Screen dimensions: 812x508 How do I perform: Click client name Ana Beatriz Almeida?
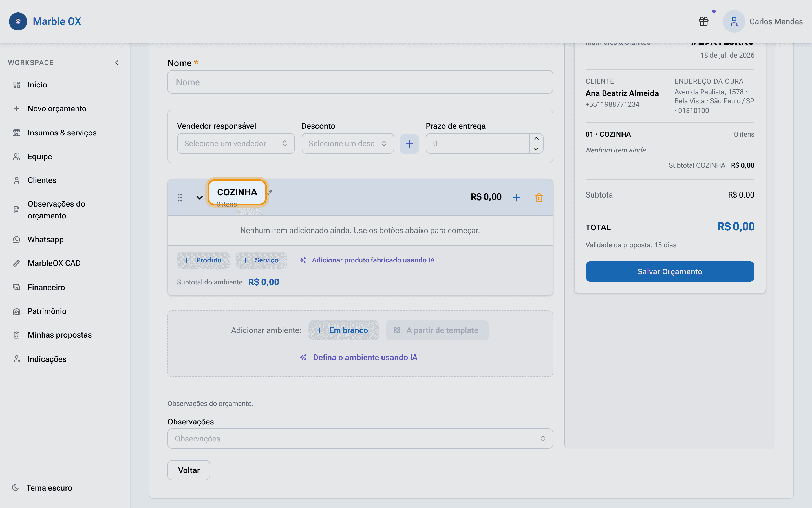[x=622, y=93]
